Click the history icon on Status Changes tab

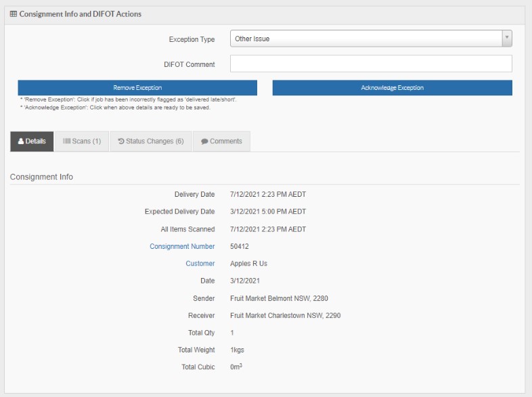tap(120, 141)
